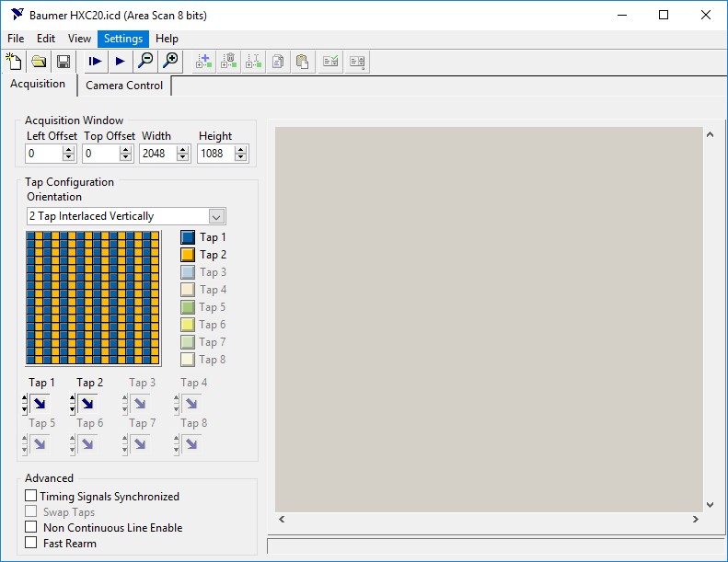Click the Tap 1 scan direction arrow
This screenshot has width=728, height=562.
40,404
